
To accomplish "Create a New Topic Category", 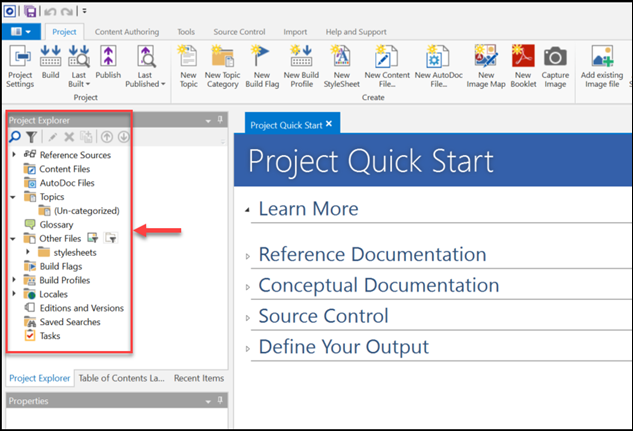I will [x=222, y=64].
